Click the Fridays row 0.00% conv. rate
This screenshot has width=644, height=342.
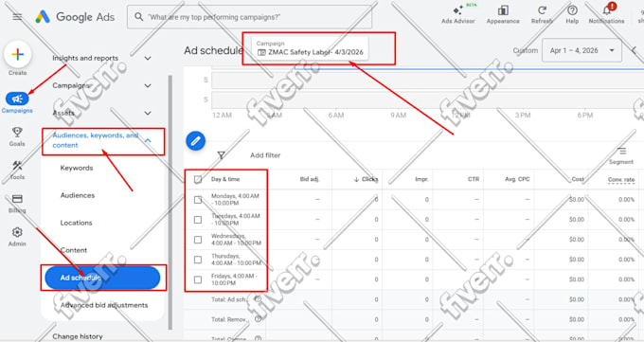point(627,279)
